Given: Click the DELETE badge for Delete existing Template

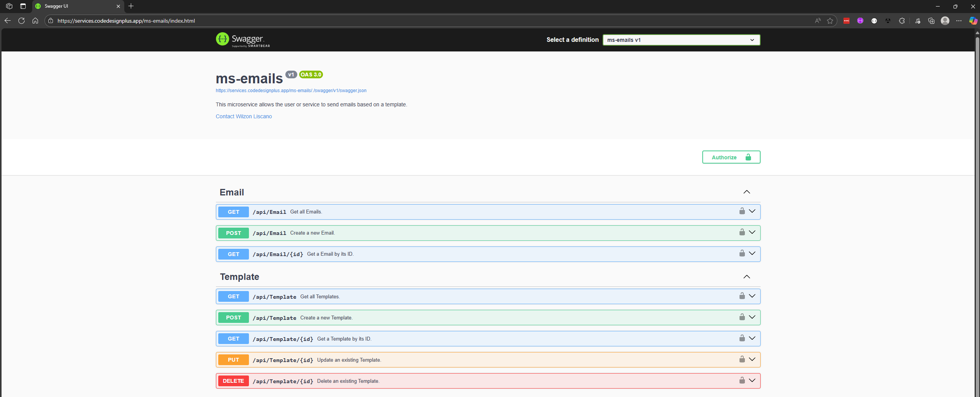Looking at the screenshot, I should click(233, 381).
